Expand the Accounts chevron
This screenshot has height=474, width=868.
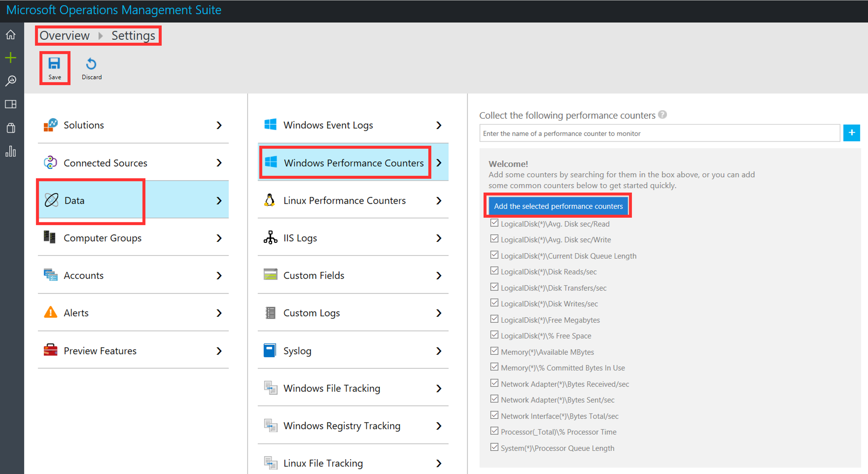[219, 275]
